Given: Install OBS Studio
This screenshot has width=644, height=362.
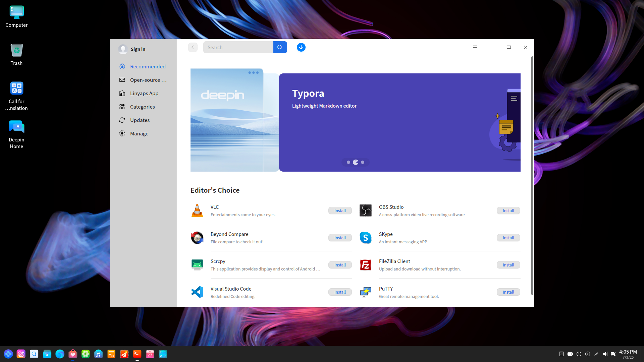Looking at the screenshot, I should tap(508, 210).
